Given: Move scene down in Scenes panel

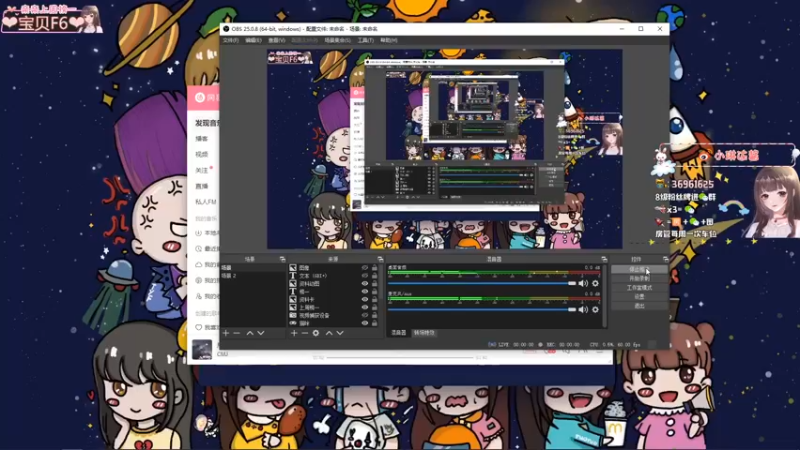Looking at the screenshot, I should [x=261, y=333].
